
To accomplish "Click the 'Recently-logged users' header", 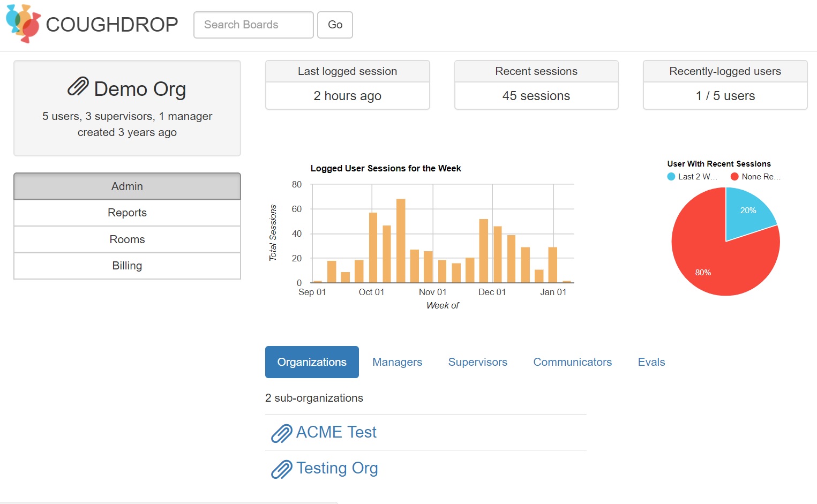I will tap(725, 71).
